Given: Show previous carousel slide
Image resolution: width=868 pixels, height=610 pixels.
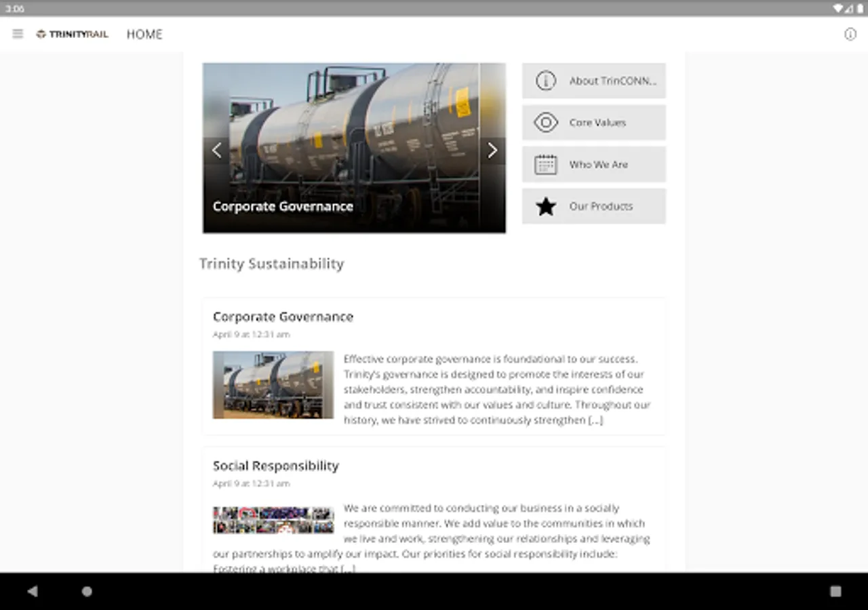Looking at the screenshot, I should pyautogui.click(x=216, y=150).
